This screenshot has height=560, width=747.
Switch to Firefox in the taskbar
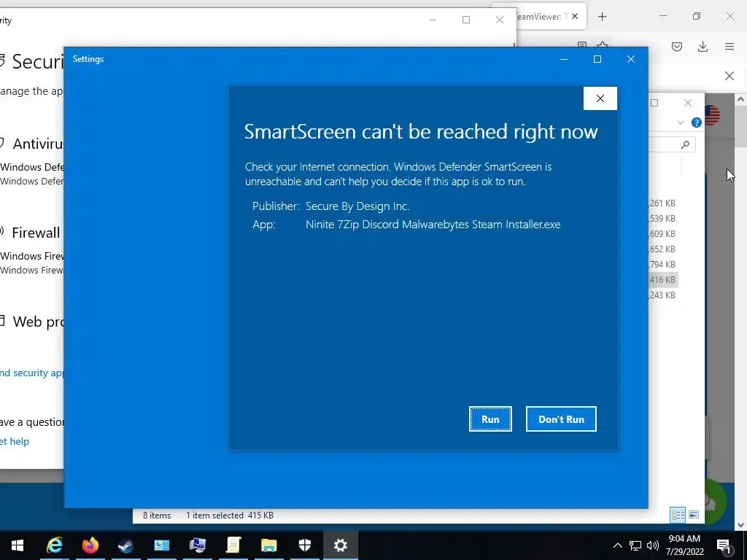click(90, 545)
